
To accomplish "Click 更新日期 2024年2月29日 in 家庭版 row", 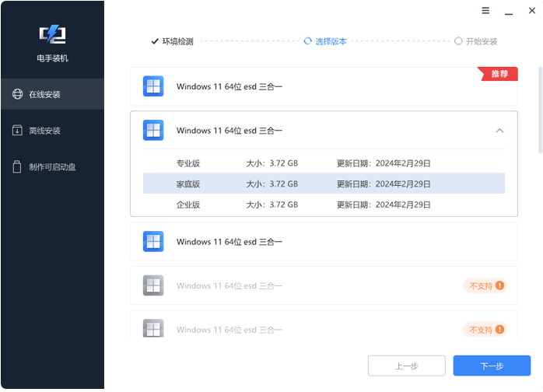I will 384,184.
